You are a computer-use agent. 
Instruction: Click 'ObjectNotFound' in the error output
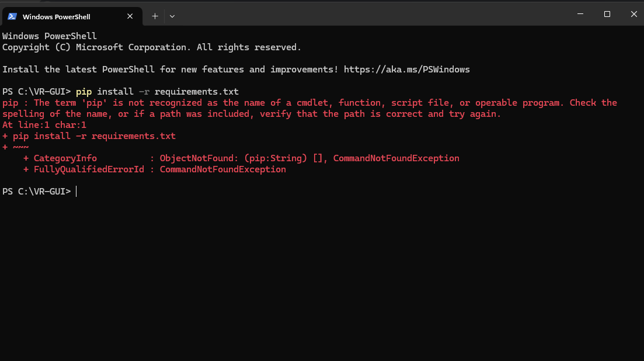196,158
